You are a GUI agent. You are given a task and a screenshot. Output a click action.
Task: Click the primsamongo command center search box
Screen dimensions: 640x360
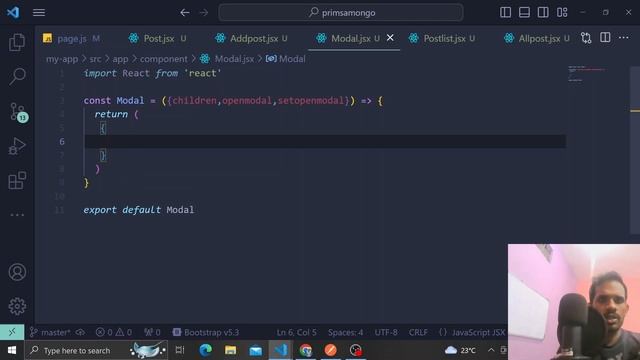[x=341, y=13]
